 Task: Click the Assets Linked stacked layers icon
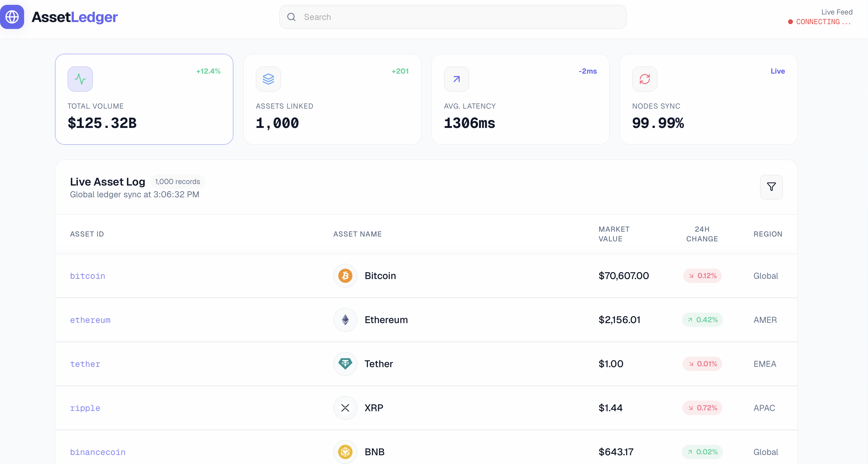(268, 79)
